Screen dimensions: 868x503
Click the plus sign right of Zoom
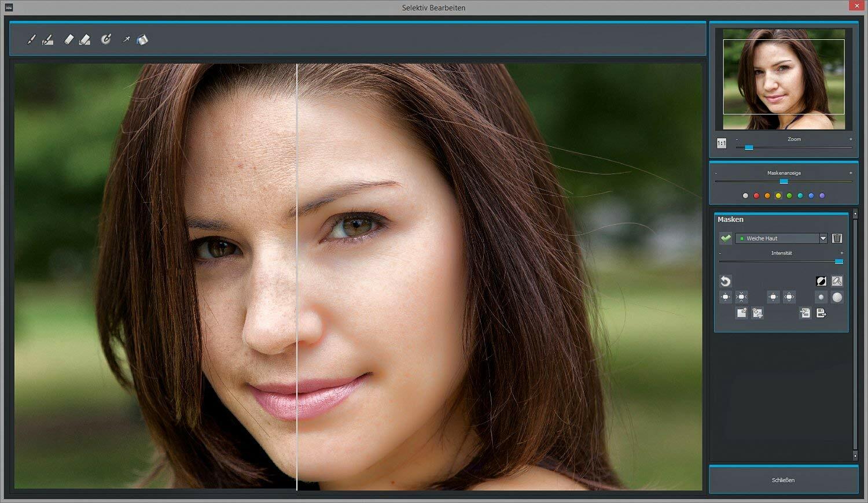pos(851,139)
